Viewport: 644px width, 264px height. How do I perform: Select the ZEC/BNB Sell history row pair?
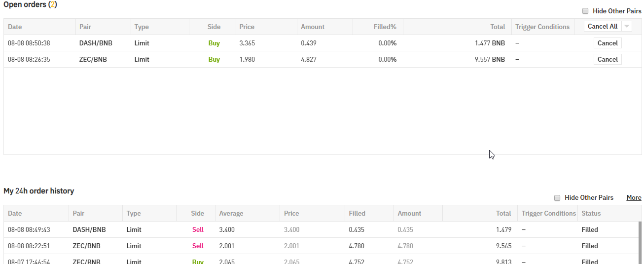[x=86, y=246]
